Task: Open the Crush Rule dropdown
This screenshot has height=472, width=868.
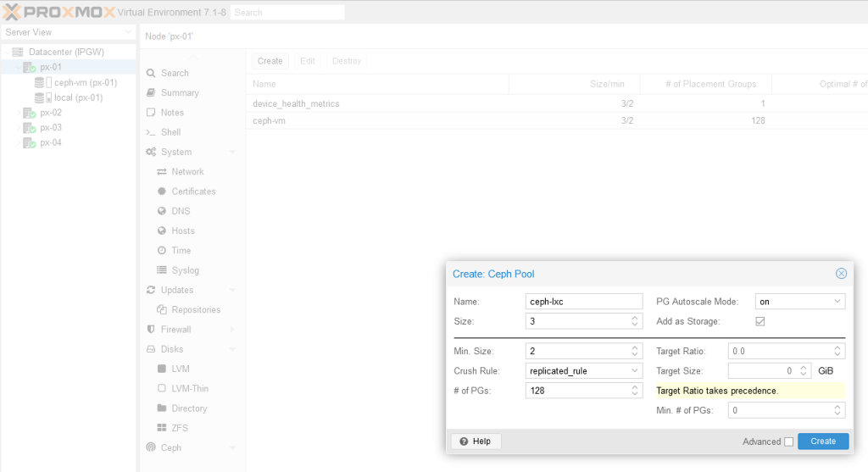Action: pos(636,370)
